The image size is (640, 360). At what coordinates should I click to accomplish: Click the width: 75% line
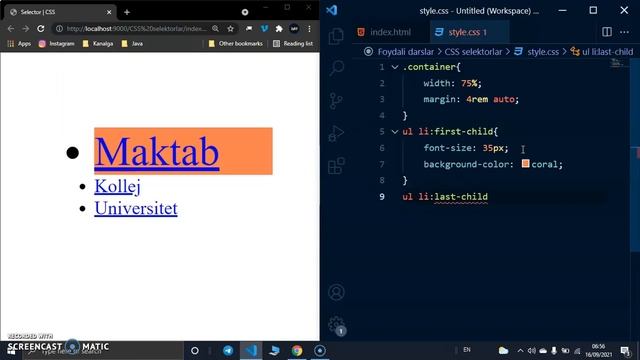tap(452, 83)
